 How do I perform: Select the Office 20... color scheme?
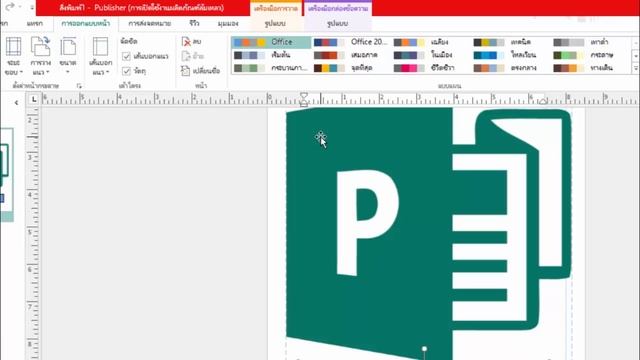click(351, 42)
